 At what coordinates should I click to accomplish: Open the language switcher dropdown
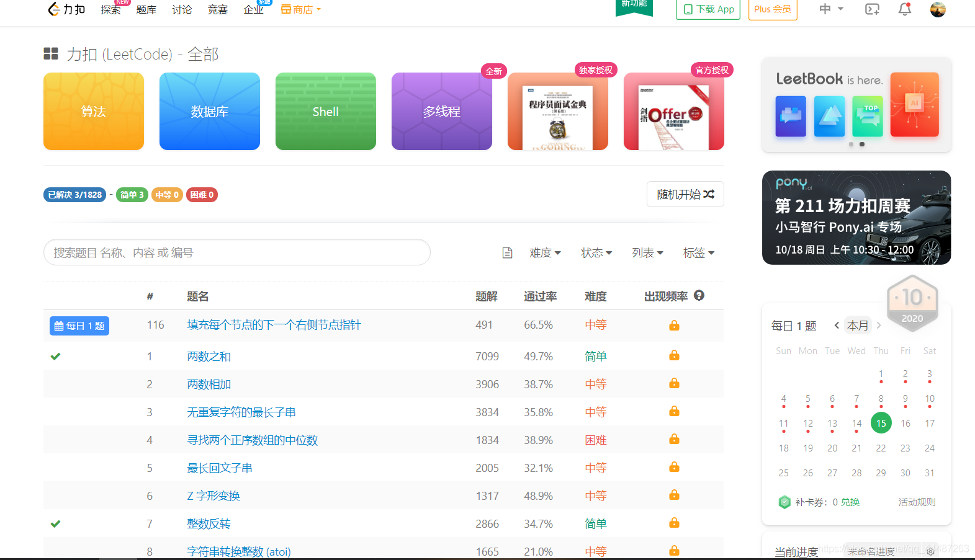click(x=832, y=9)
